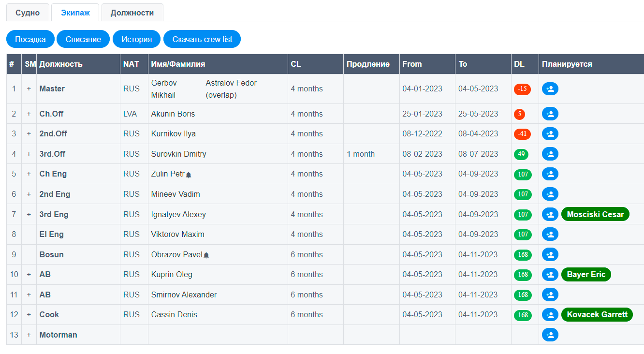Click add-person icon for Ch.Off Akunin Boris
Image resolution: width=644 pixels, height=354 pixels.
click(550, 114)
